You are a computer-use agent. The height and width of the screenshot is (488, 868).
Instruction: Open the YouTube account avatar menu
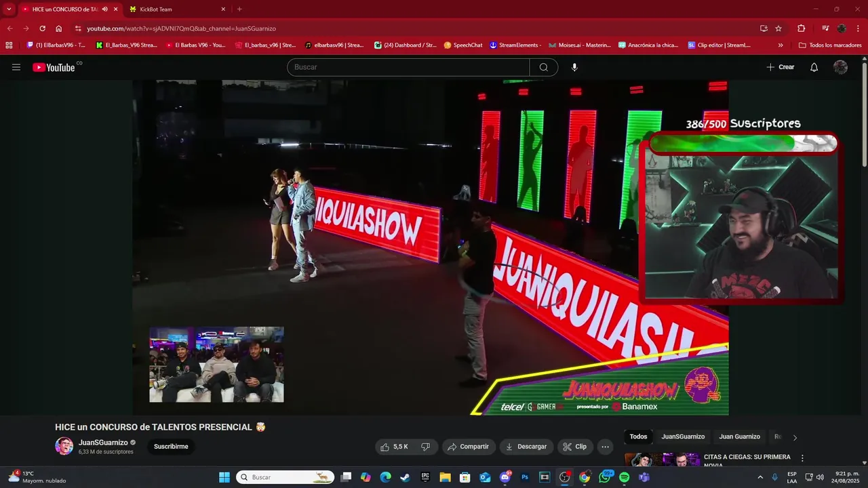pyautogui.click(x=840, y=67)
